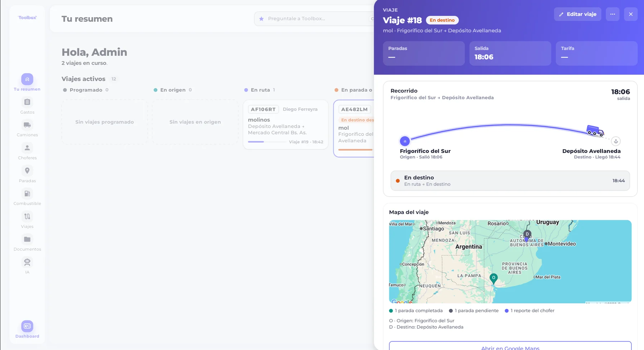644x350 pixels.
Task: Click the map of the trip
Action: (x=510, y=262)
